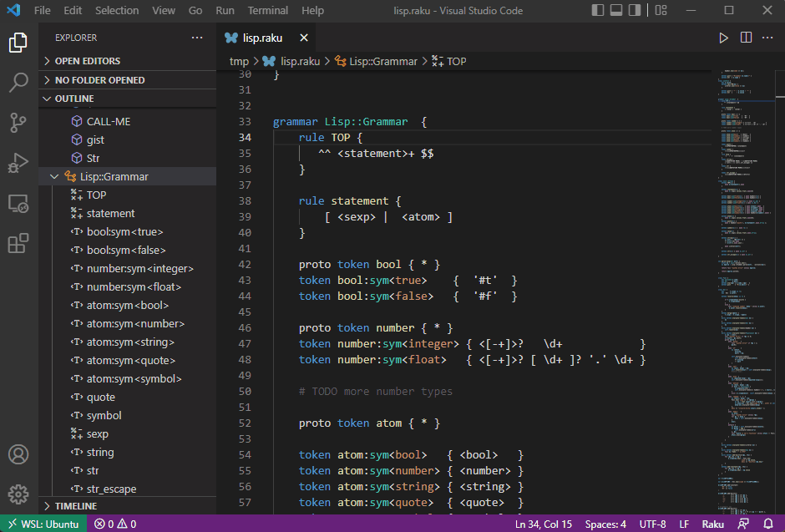Viewport: 785px width, 532px height.
Task: Open editor More Actions ellipsis
Action: click(767, 38)
